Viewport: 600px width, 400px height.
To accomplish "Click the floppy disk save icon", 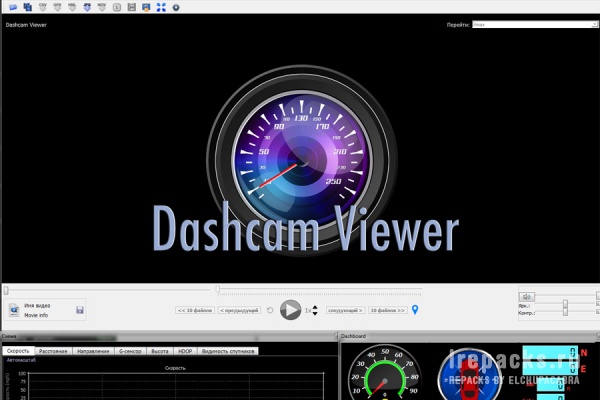I will point(80,310).
